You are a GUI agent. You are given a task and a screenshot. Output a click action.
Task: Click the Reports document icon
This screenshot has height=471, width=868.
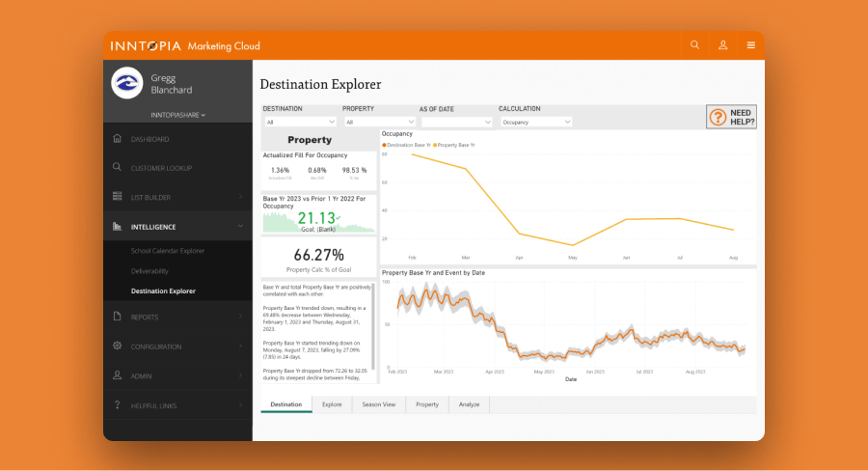tap(118, 317)
